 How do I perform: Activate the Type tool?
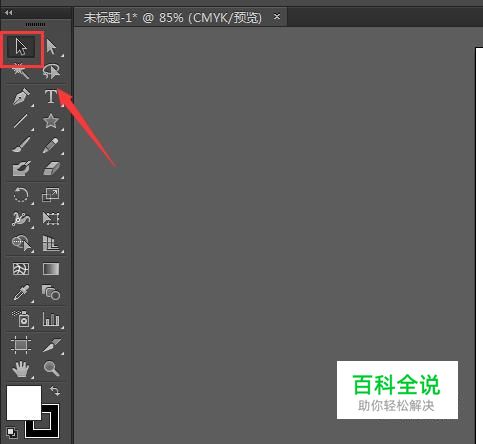[x=51, y=97]
